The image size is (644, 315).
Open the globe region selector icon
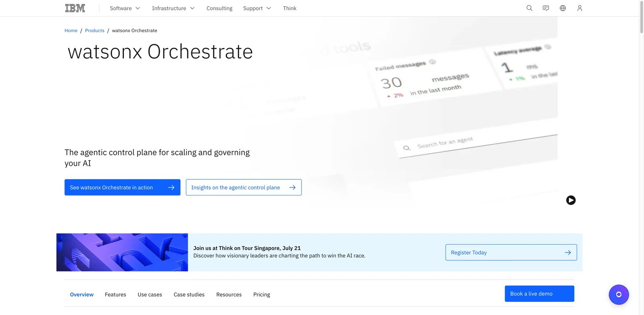pos(563,8)
